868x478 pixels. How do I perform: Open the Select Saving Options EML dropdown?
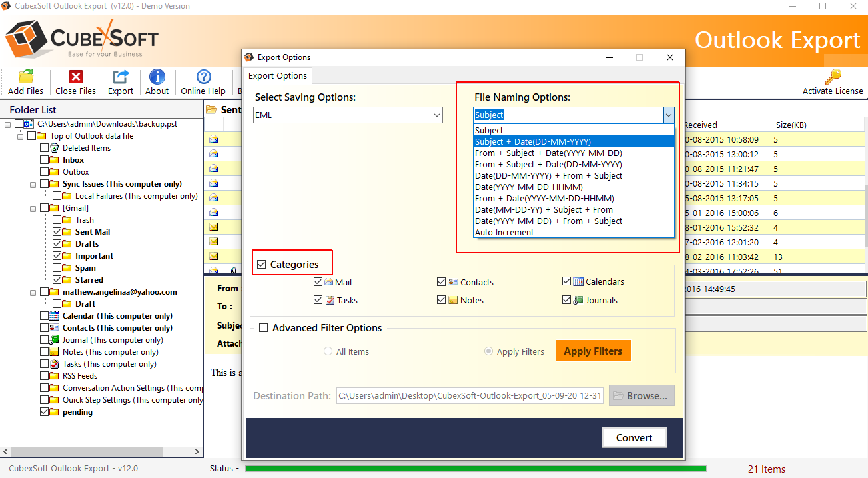pos(348,115)
